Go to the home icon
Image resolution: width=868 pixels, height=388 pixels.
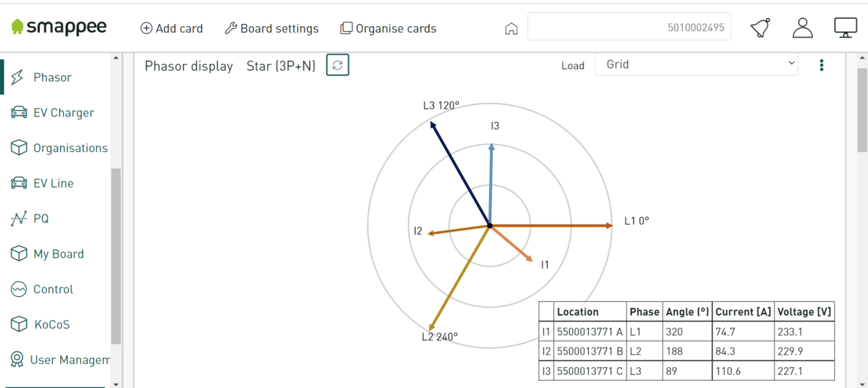click(x=511, y=29)
